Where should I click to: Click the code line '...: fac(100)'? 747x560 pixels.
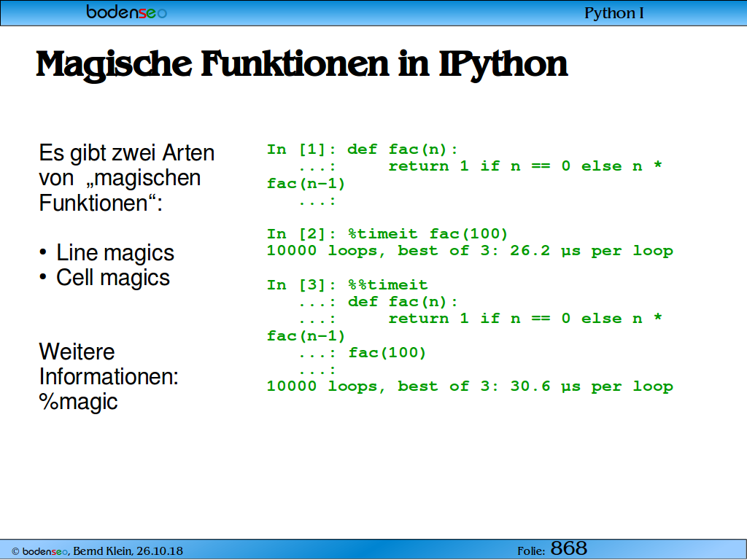point(362,353)
